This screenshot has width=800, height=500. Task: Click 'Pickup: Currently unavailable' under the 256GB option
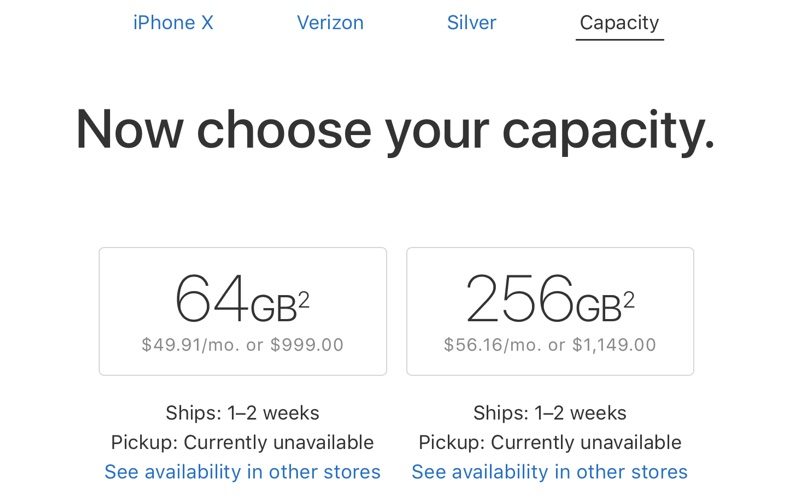click(550, 442)
